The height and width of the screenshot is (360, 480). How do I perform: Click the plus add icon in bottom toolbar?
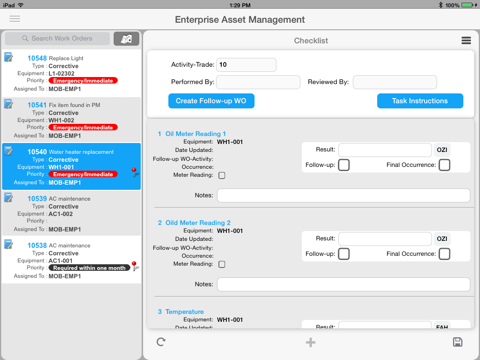311,342
